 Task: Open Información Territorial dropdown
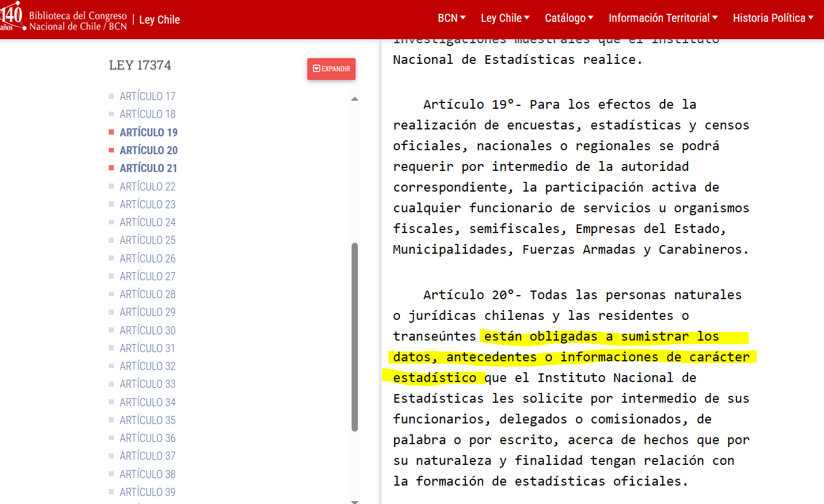click(663, 18)
